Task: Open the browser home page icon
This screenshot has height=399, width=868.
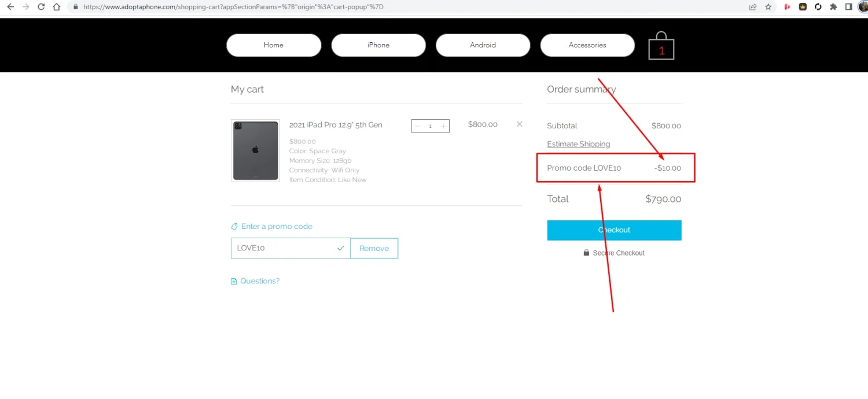Action: click(56, 7)
